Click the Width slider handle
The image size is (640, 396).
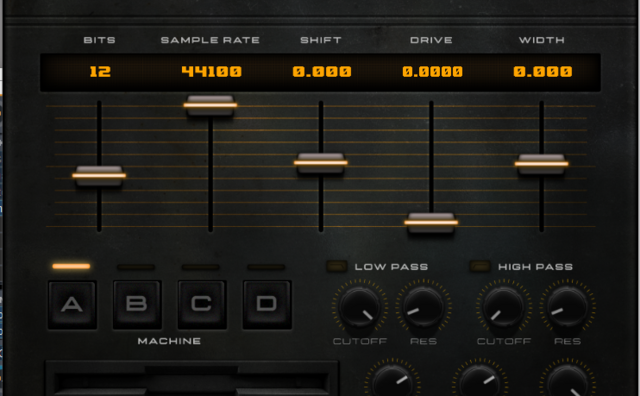point(541,164)
